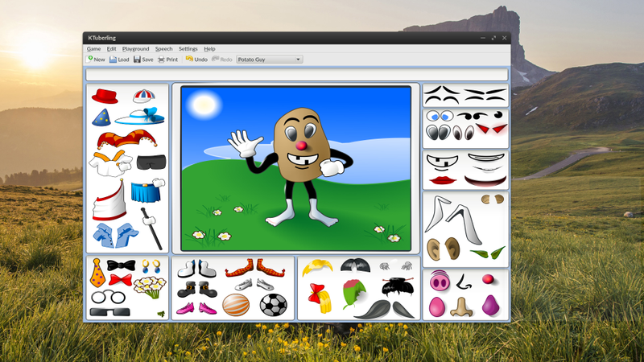The image size is (644, 362).
Task: Pick the black and white soccer ball
Action: click(x=274, y=305)
